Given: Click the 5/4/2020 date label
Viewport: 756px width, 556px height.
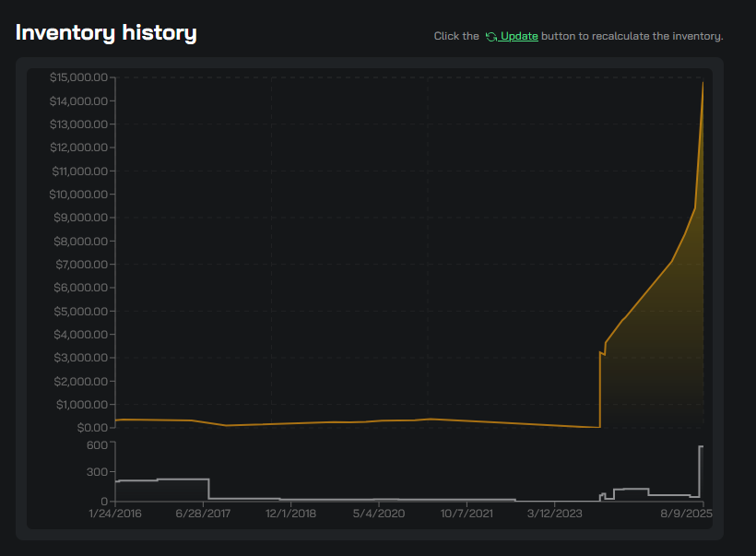Looking at the screenshot, I should [379, 514].
